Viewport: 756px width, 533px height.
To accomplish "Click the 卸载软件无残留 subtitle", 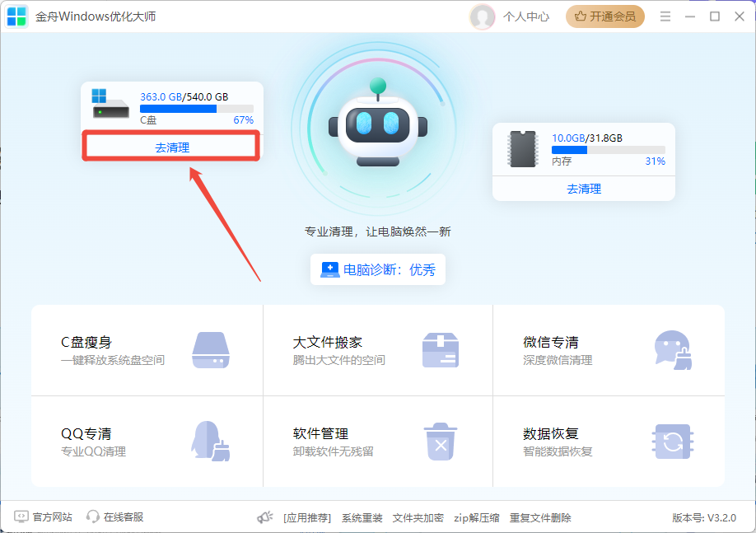I will (x=334, y=452).
